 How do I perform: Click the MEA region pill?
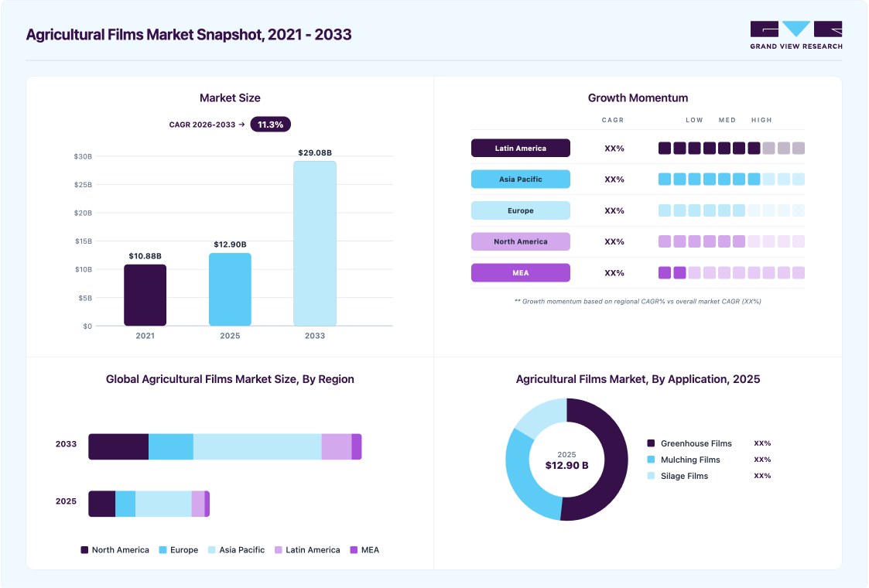pyautogui.click(x=521, y=272)
